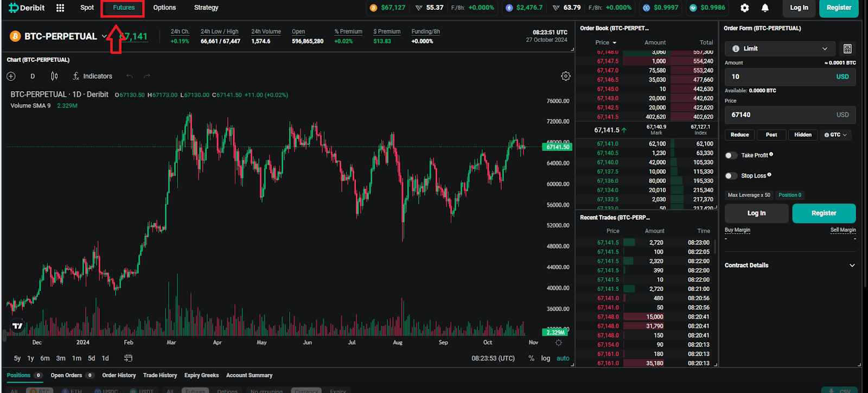
Task: Click the order form Amount input field
Action: click(x=790, y=77)
